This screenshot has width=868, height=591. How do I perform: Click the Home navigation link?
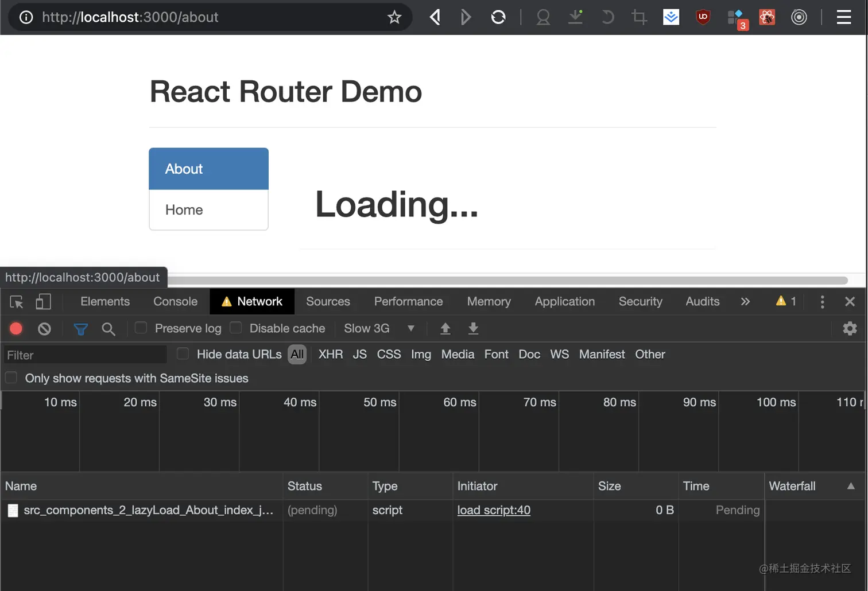[x=208, y=210]
